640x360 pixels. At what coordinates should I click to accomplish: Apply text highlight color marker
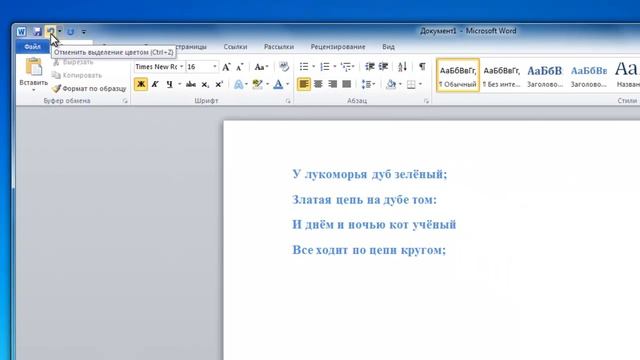[257, 84]
